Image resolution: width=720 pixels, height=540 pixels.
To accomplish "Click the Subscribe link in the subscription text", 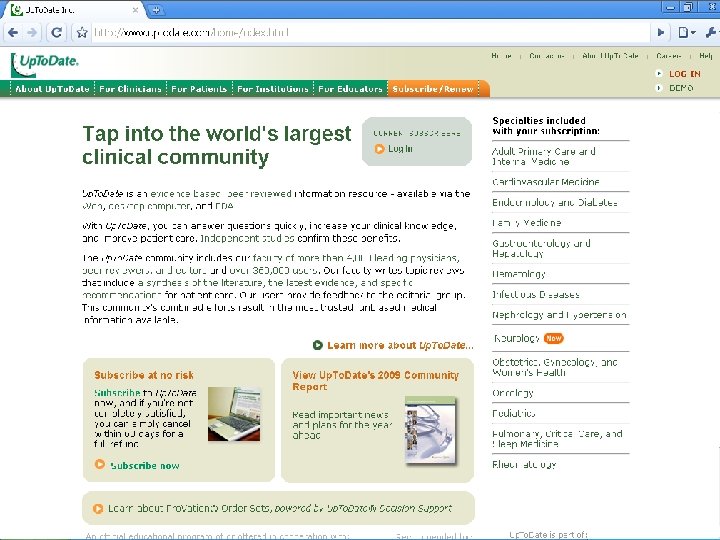I will (x=117, y=393).
